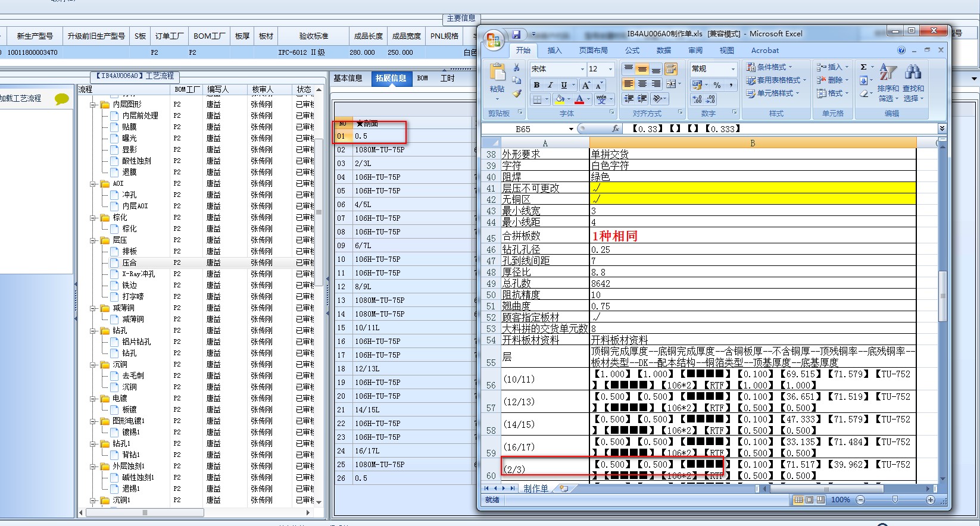Open the red font color button
The width and height of the screenshot is (980, 526).
pos(579,99)
